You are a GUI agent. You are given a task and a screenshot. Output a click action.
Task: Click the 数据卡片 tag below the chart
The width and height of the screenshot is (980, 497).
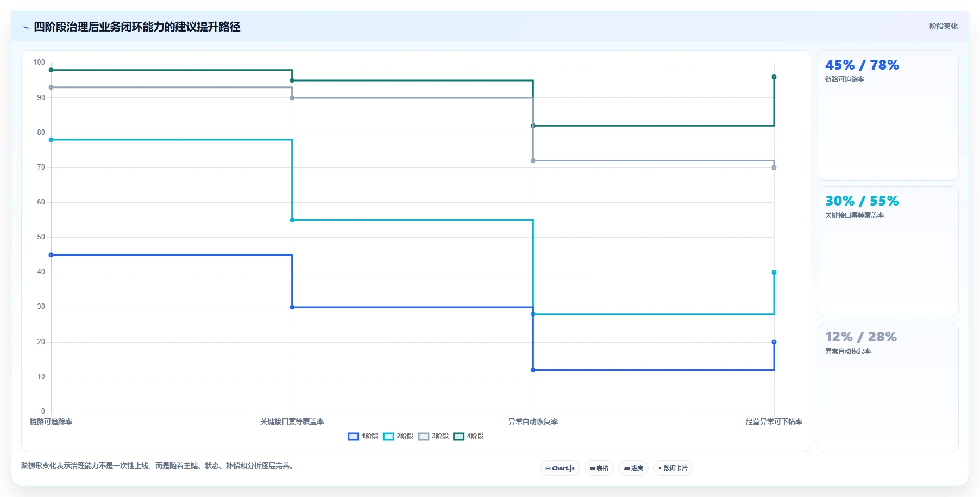[x=673, y=468]
